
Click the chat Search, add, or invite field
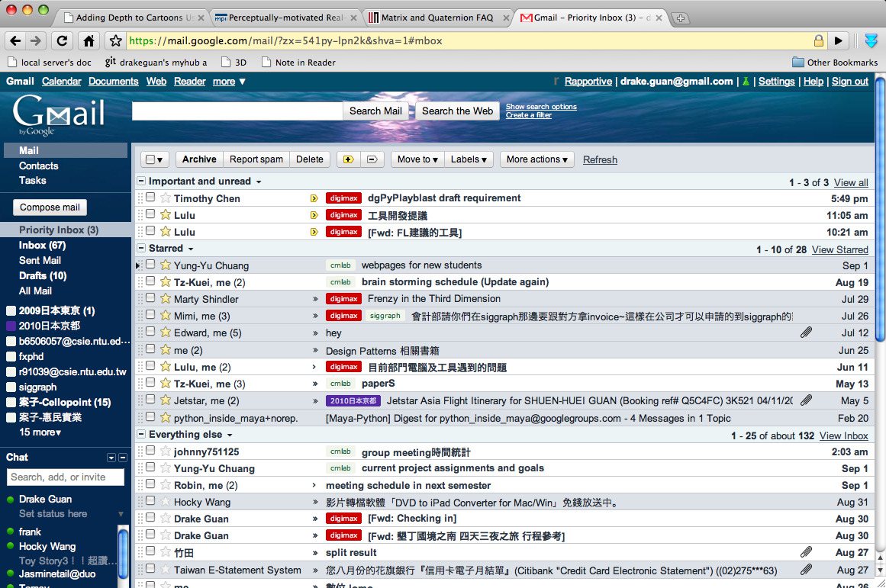(x=66, y=477)
